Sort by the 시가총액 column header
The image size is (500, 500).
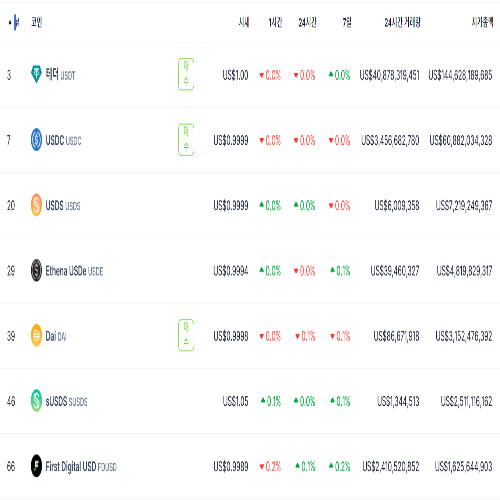tap(482, 22)
